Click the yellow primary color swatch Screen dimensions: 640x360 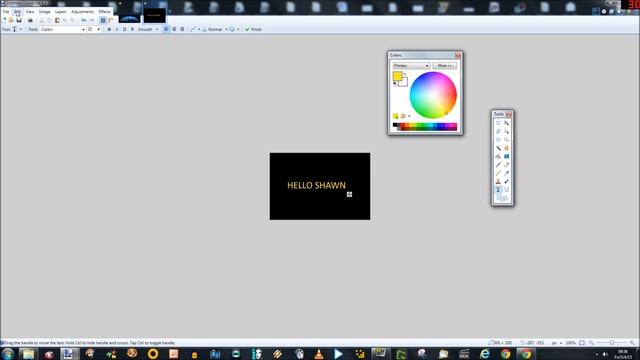pyautogui.click(x=397, y=76)
